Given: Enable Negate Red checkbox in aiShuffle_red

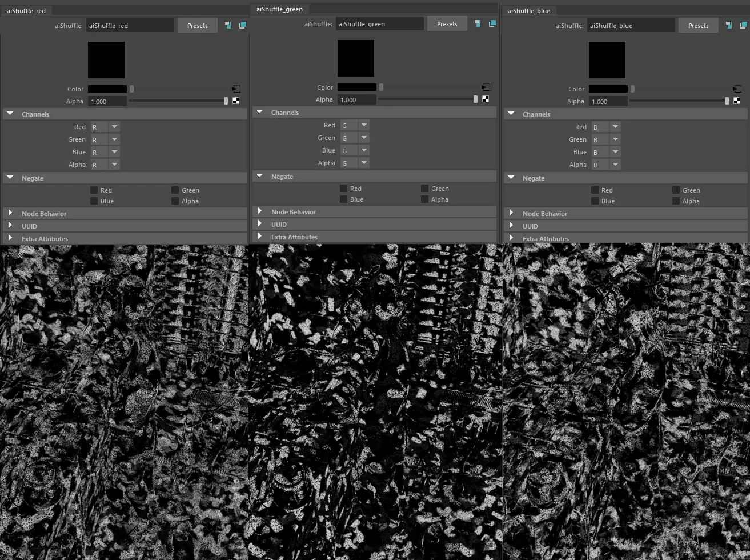Looking at the screenshot, I should tap(94, 190).
